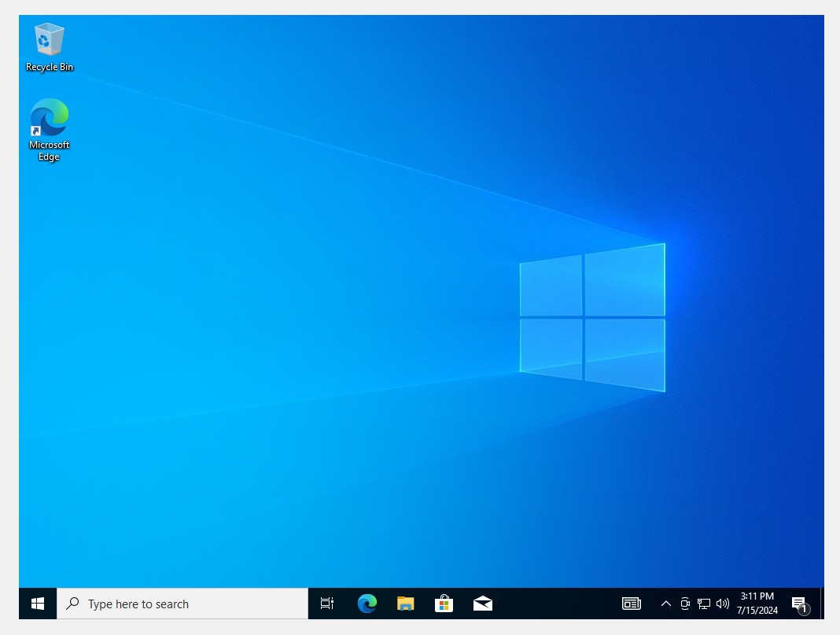Open the network status tray icon
This screenshot has width=840, height=635.
pyautogui.click(x=703, y=604)
